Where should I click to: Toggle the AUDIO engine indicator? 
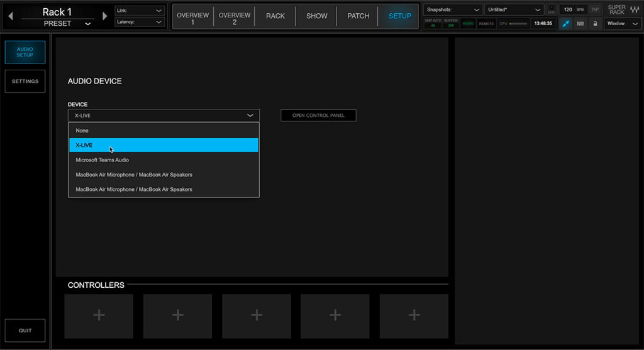[468, 23]
